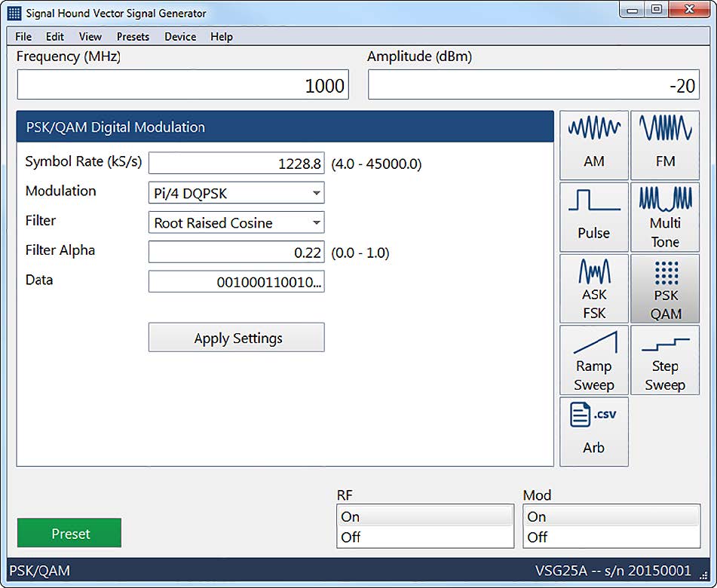This screenshot has width=717, height=588.
Task: Click the Symbol Rate input field
Action: click(x=237, y=163)
